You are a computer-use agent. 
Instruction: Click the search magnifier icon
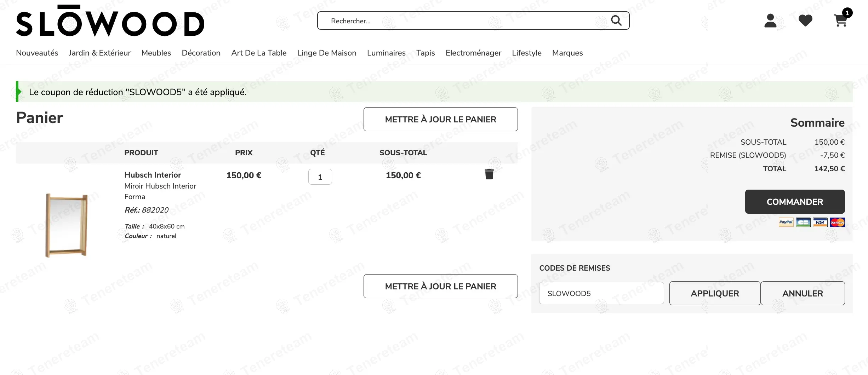point(616,21)
